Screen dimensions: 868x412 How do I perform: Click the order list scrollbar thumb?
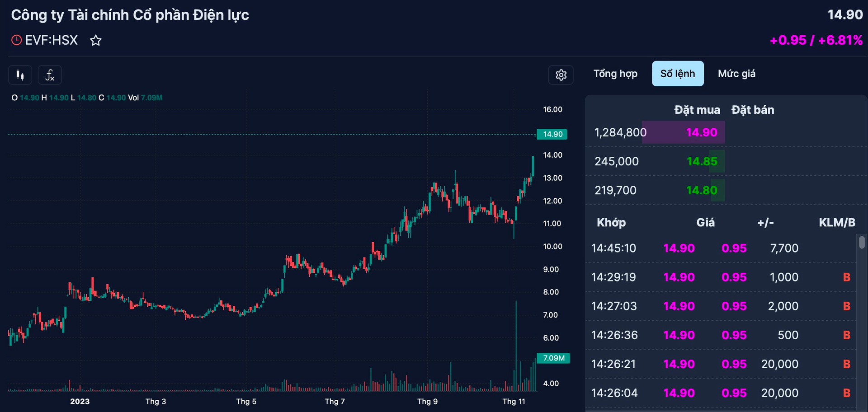862,242
